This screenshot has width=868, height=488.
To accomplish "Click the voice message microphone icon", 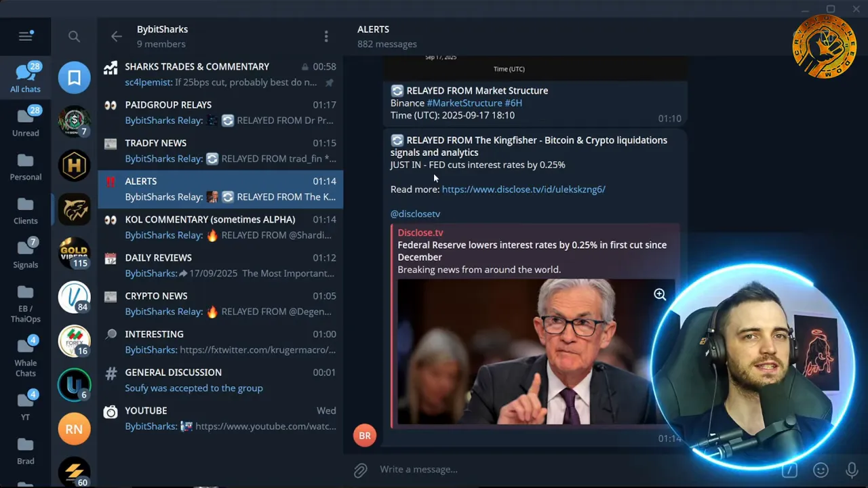I will tap(852, 470).
